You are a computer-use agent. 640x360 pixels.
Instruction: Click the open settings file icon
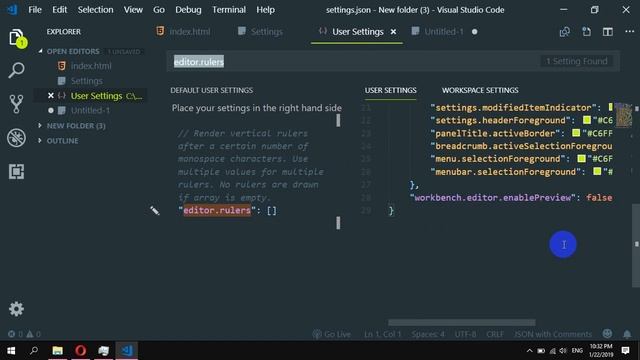[x=586, y=31]
